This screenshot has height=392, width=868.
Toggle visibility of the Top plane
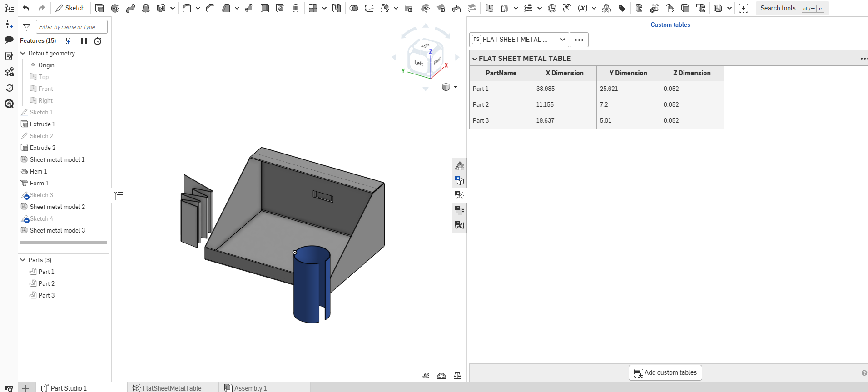[x=33, y=77]
